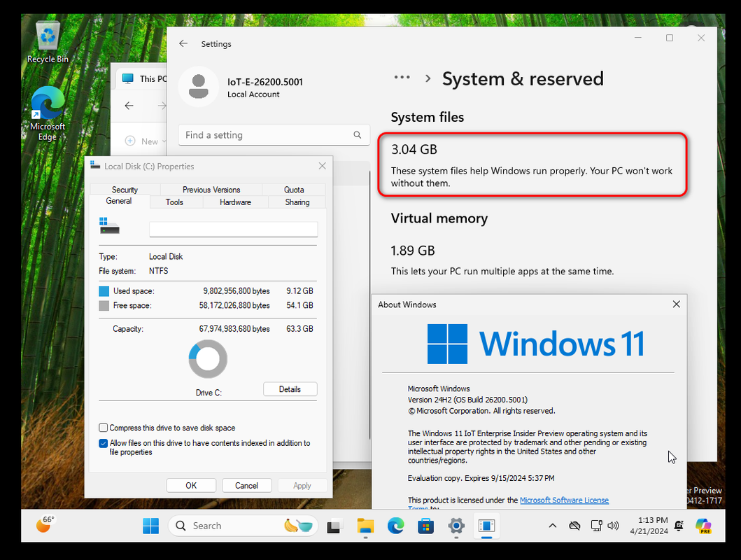Open the Microsoft Edge desktop shortcut
The image size is (741, 560).
tap(48, 113)
